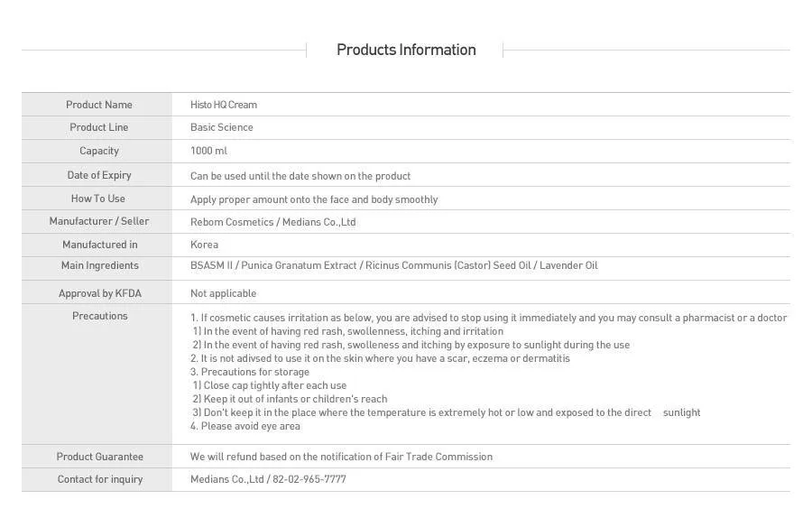Click the Please avoid eye area line
This screenshot has height=518, width=812.
pos(245,426)
